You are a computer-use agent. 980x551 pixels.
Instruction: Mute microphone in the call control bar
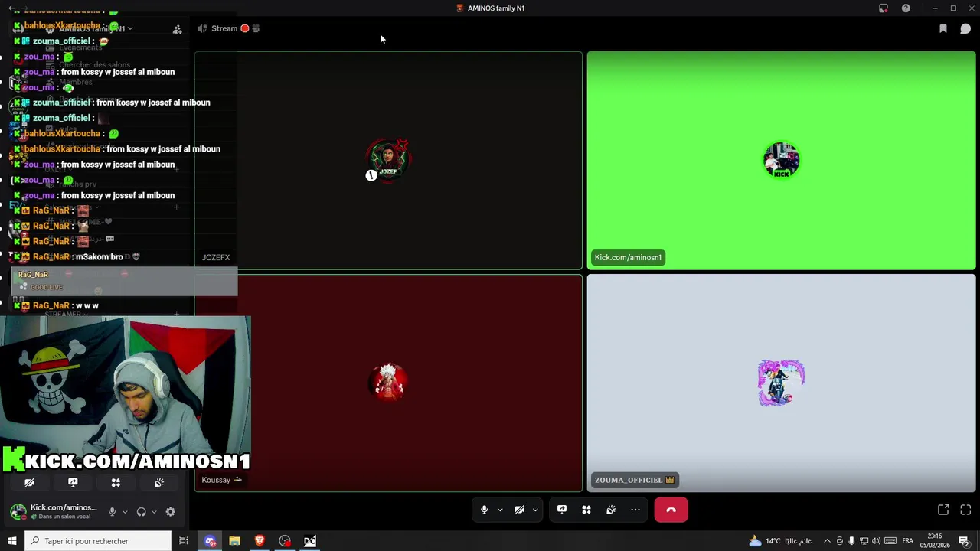484,510
